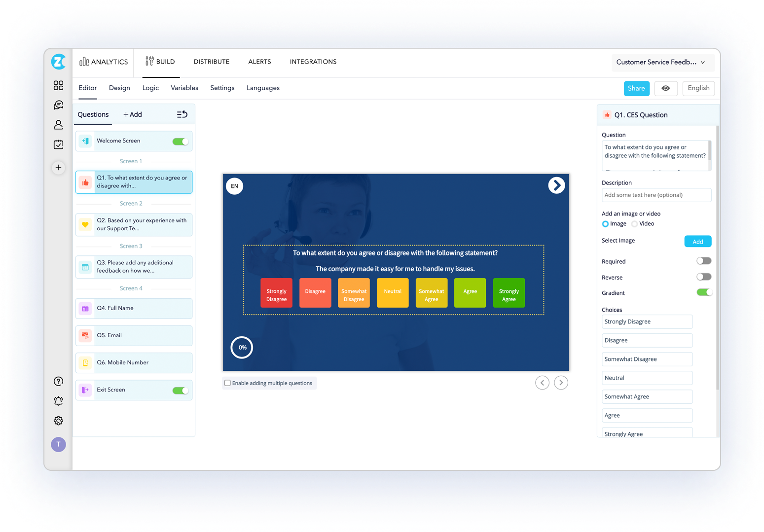The height and width of the screenshot is (532, 764).
Task: Check Enable adding multiple questions
Action: [227, 383]
